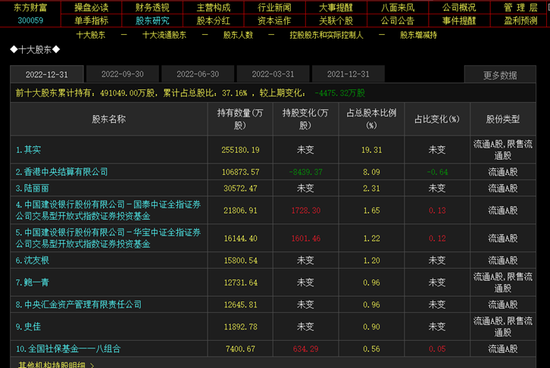
Task: Jump to 股东增减持 section
Action: 418,35
